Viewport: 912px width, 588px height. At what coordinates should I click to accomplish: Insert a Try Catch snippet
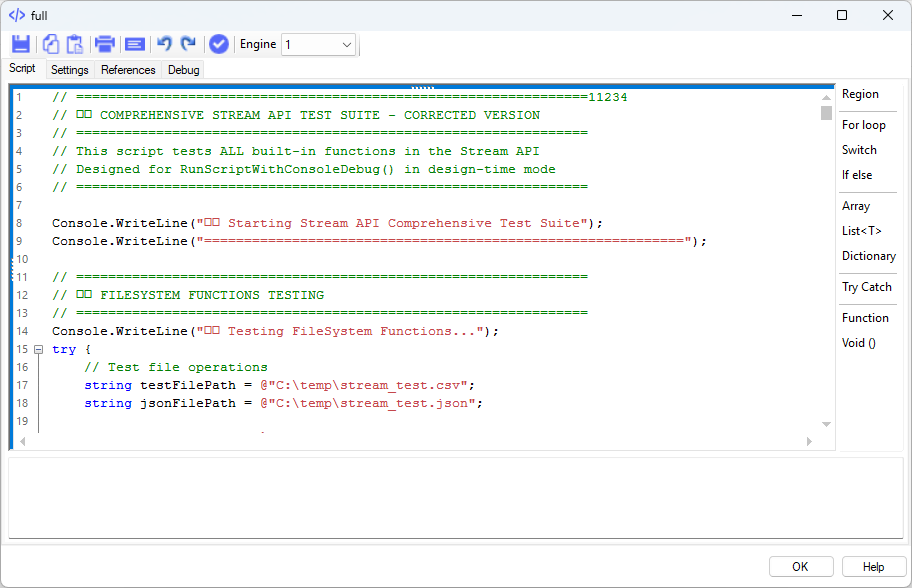866,287
